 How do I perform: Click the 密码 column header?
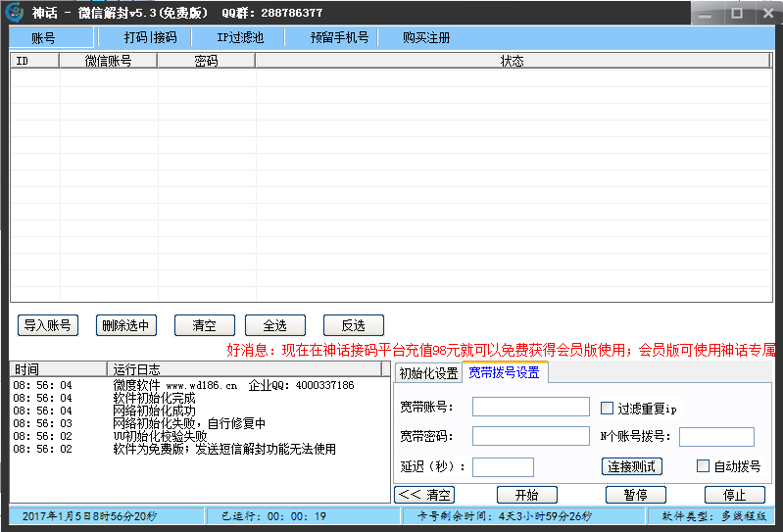click(x=206, y=61)
